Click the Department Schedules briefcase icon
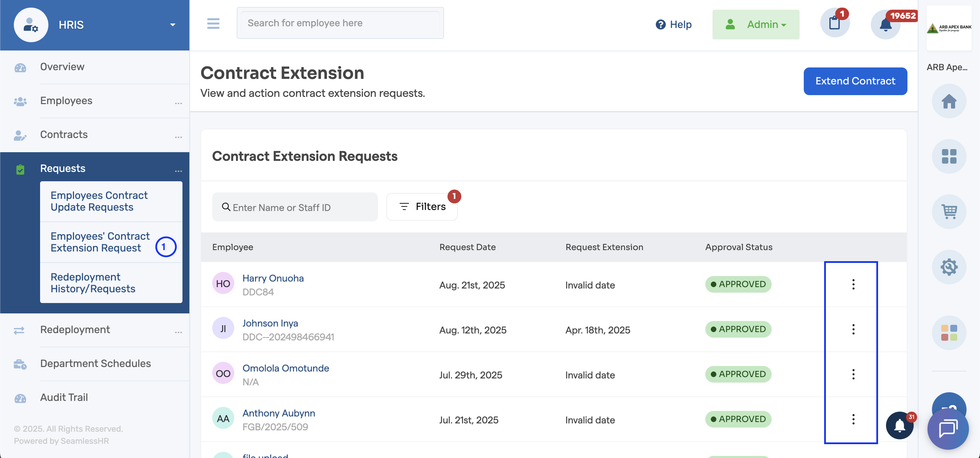 point(20,364)
